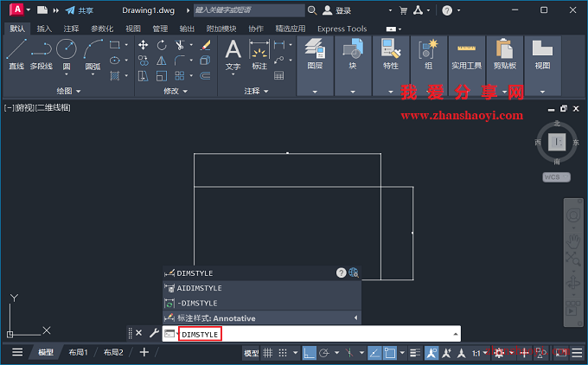Toggle annotation visibility in status bar
The width and height of the screenshot is (588, 365).
pos(431,353)
